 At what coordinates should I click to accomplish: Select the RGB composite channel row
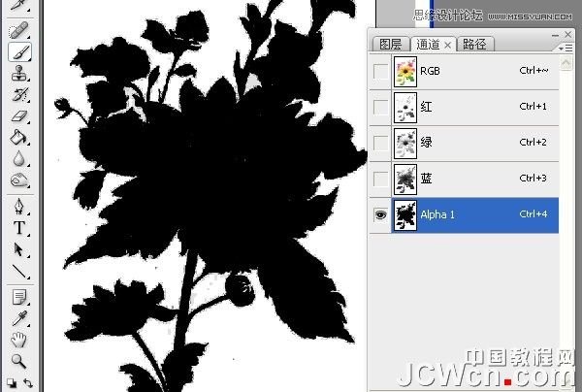tap(475, 71)
